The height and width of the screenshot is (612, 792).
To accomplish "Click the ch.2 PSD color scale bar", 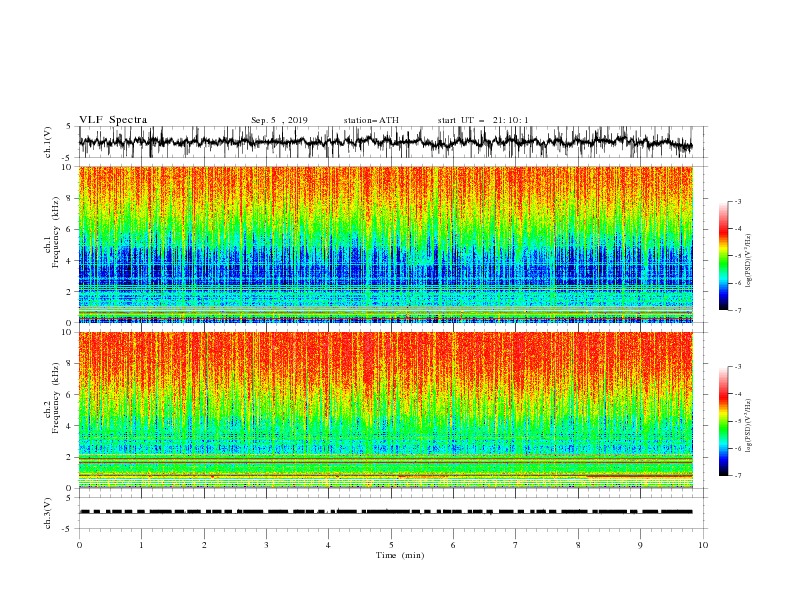I will pyautogui.click(x=723, y=421).
